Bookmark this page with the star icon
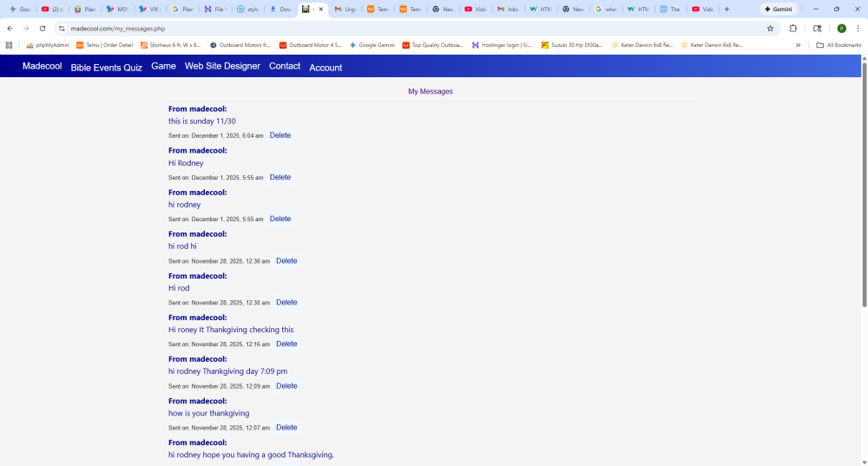Screen dimensions: 868x466 point(770,28)
